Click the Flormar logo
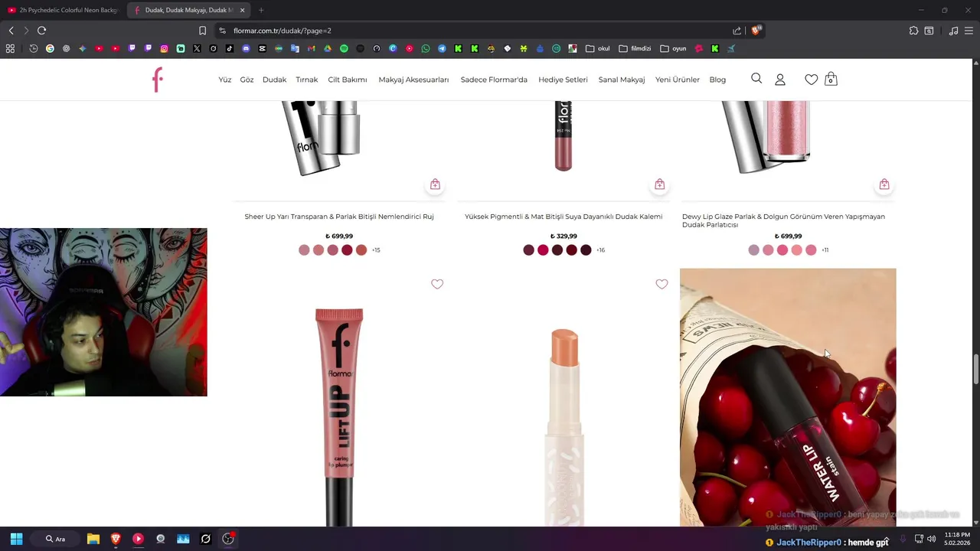This screenshot has height=551, width=980. point(158,80)
